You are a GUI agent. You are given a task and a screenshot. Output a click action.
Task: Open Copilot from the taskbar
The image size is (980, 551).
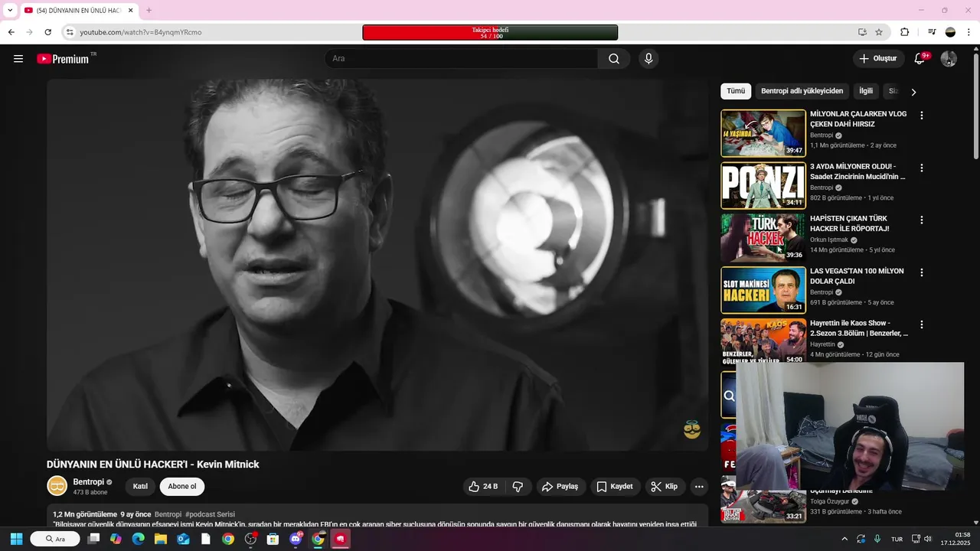tap(116, 539)
